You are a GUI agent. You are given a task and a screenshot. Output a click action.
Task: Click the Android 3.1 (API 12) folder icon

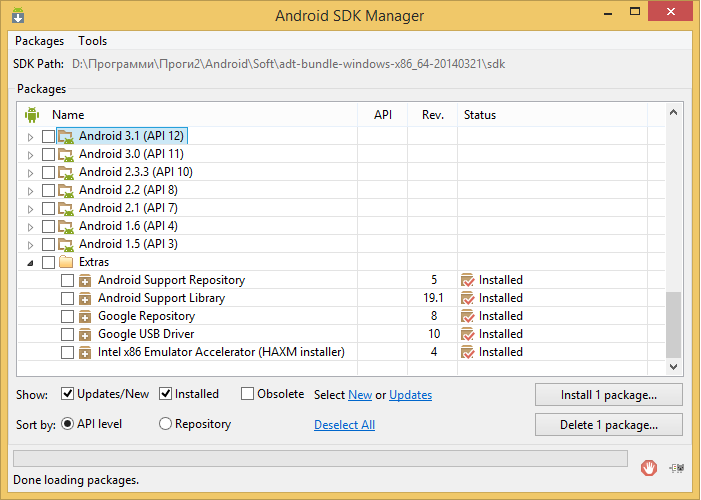pos(66,136)
